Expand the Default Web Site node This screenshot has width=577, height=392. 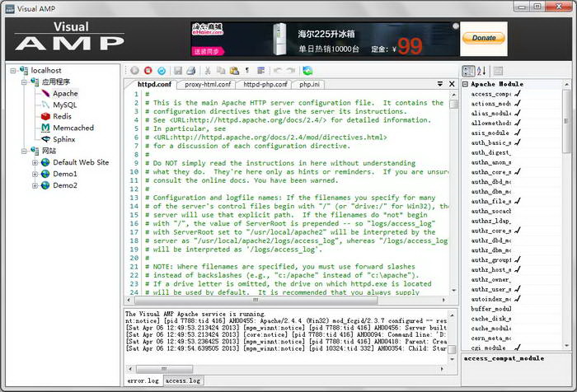tap(35, 162)
